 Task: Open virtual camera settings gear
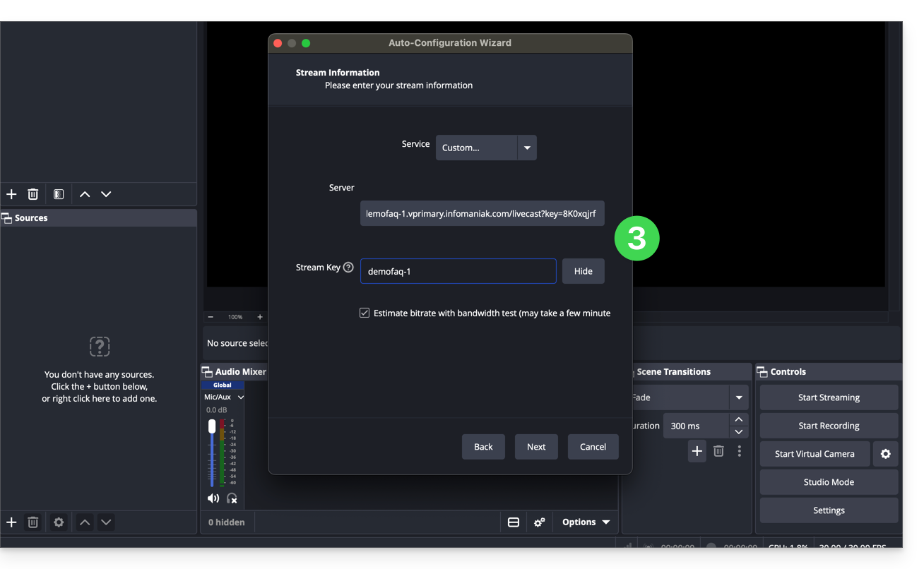pos(885,454)
